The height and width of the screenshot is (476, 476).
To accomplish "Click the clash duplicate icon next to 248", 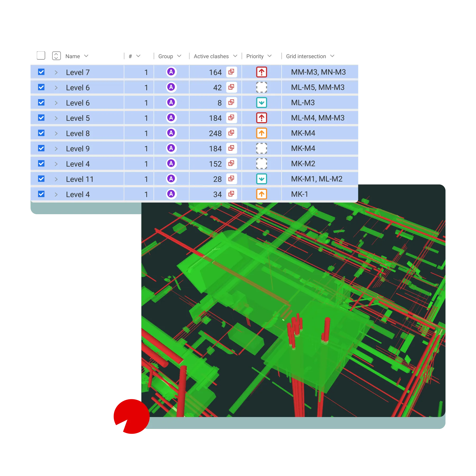I will pyautogui.click(x=231, y=133).
